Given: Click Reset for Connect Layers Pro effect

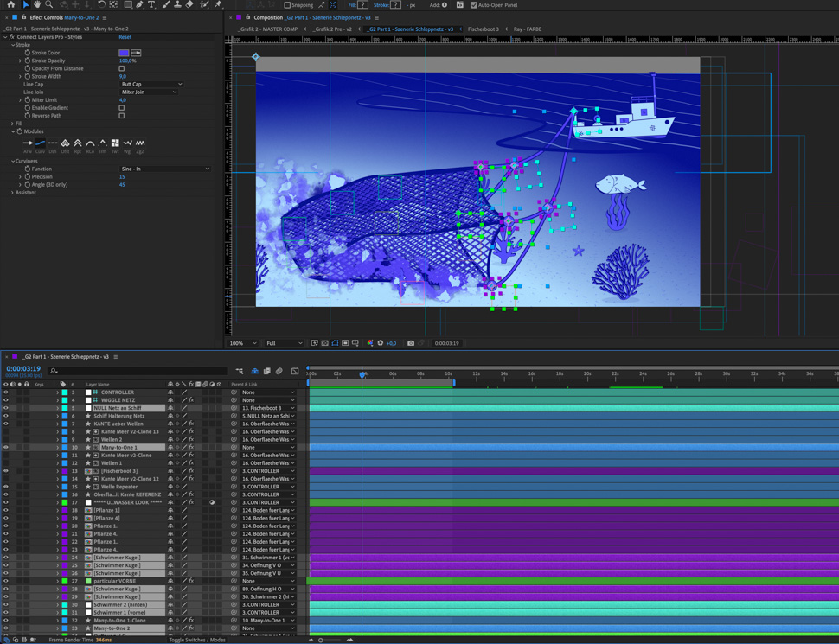Looking at the screenshot, I should point(125,37).
